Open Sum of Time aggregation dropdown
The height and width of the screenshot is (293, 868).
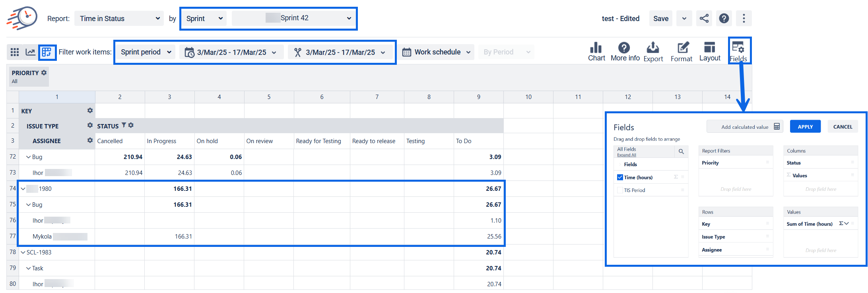844,224
